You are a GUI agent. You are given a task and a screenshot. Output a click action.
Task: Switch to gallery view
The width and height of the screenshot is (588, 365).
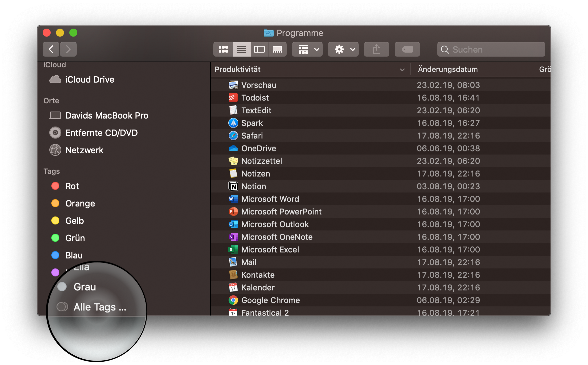pyautogui.click(x=277, y=49)
